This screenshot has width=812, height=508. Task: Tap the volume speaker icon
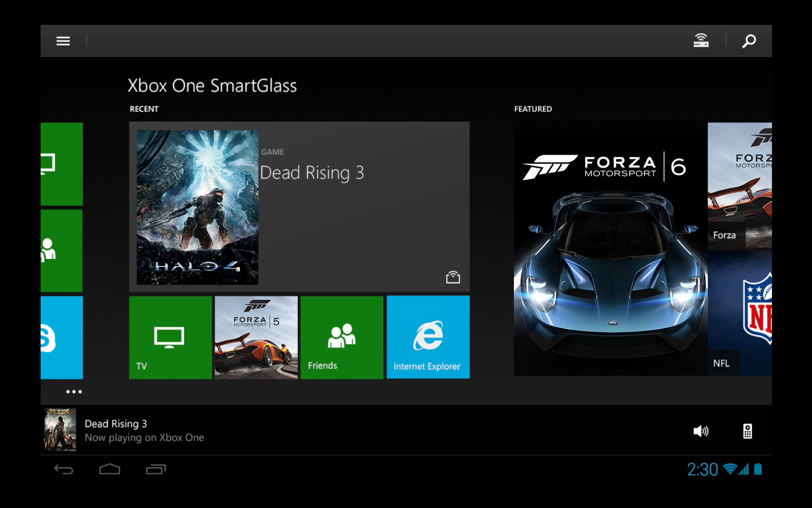coord(701,431)
